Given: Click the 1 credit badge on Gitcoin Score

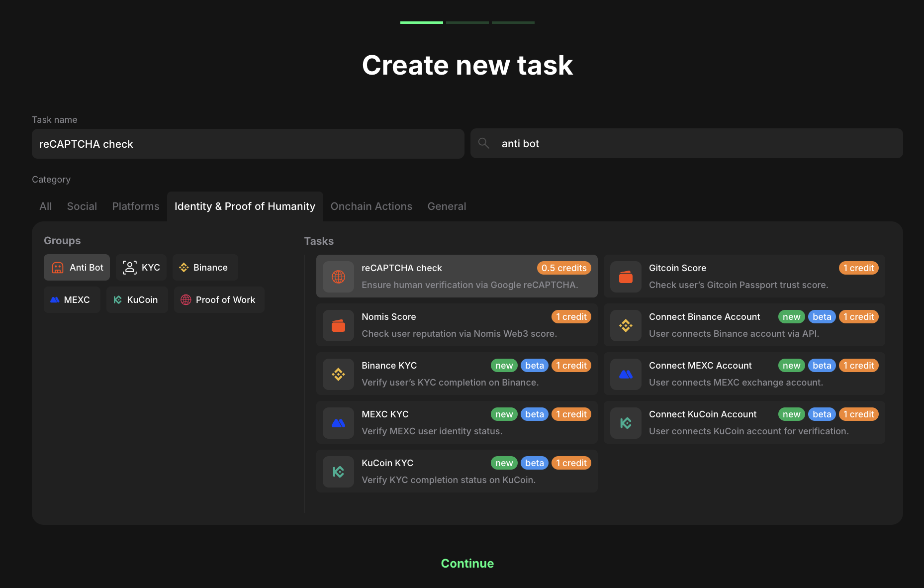Looking at the screenshot, I should coord(859,268).
